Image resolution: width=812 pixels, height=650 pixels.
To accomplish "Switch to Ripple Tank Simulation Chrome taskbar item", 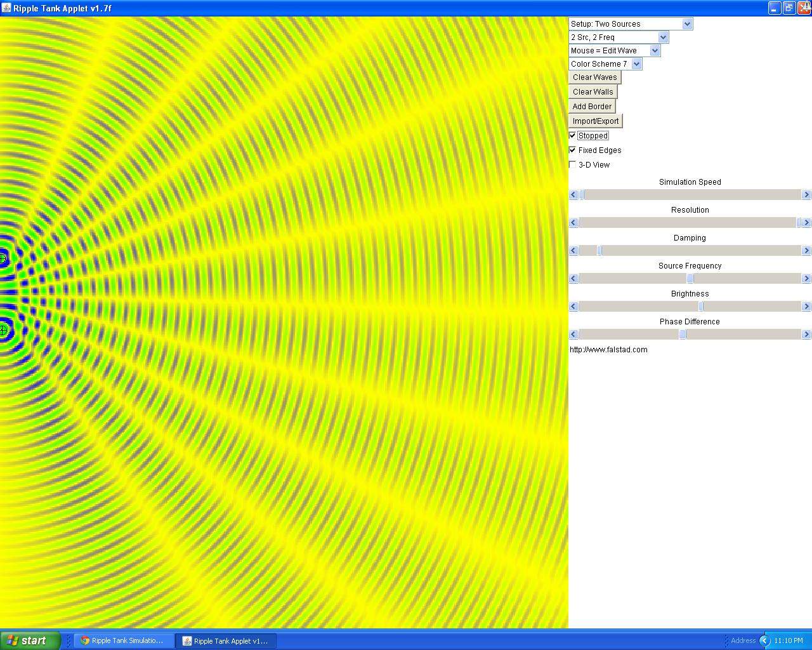I will click(x=122, y=641).
